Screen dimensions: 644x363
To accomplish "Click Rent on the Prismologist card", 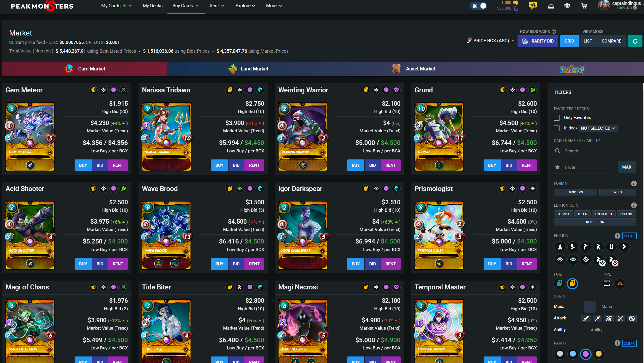I will 527,264.
